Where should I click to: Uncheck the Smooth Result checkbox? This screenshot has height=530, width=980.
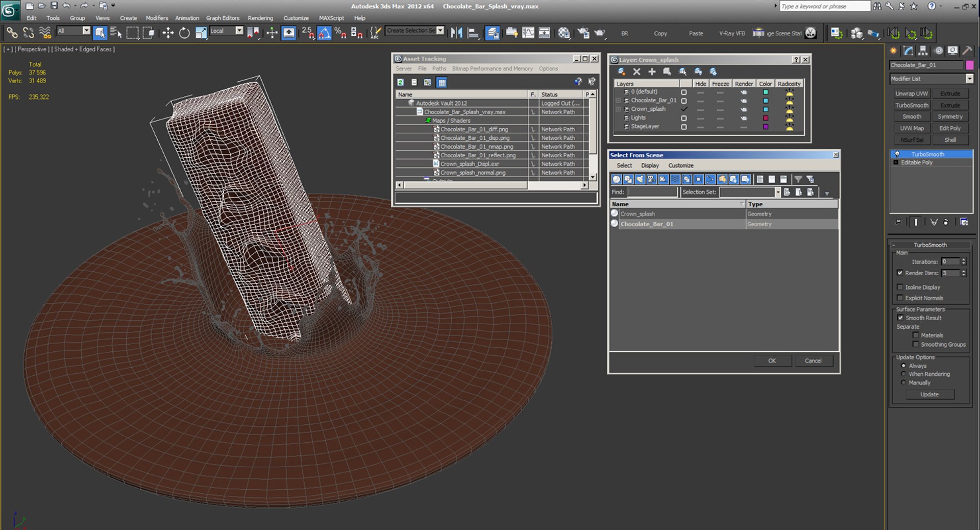900,318
